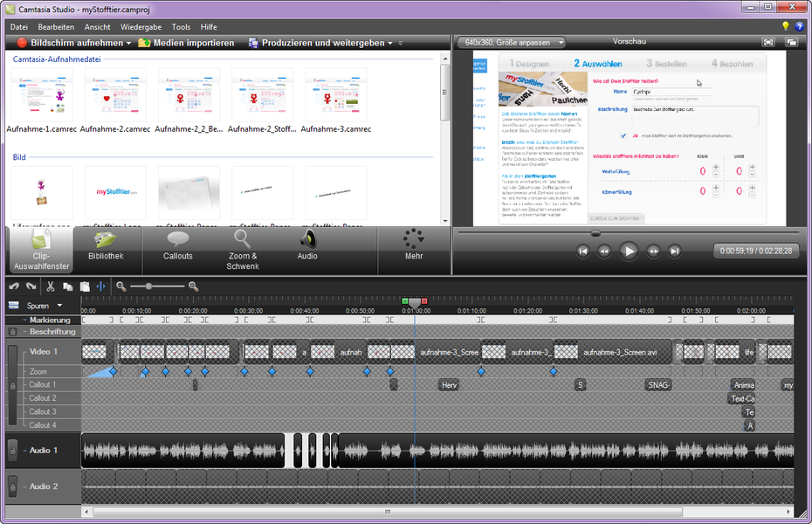This screenshot has height=524, width=812.
Task: Jump to the previous clip in preview
Action: click(x=583, y=252)
